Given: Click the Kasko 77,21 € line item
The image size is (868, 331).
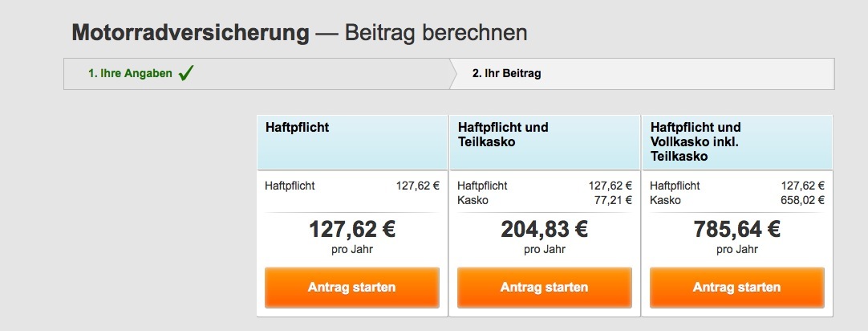Looking at the screenshot, I should click(x=544, y=200).
